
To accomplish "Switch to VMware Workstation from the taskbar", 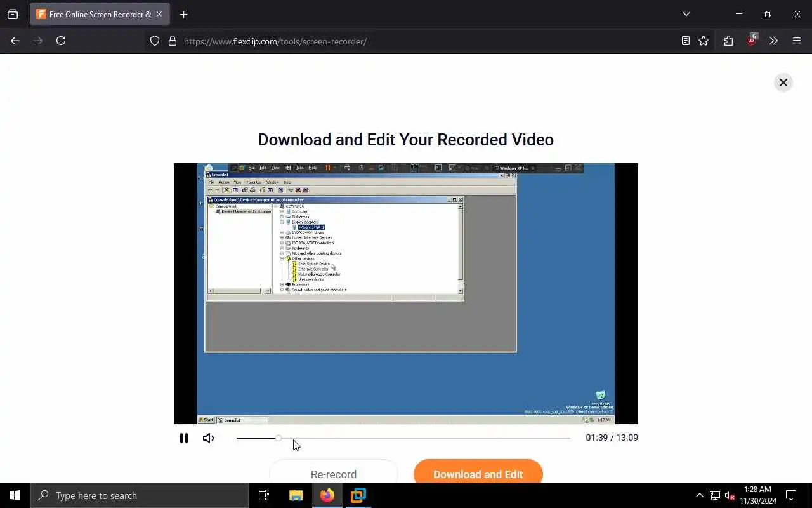I will pos(358,495).
